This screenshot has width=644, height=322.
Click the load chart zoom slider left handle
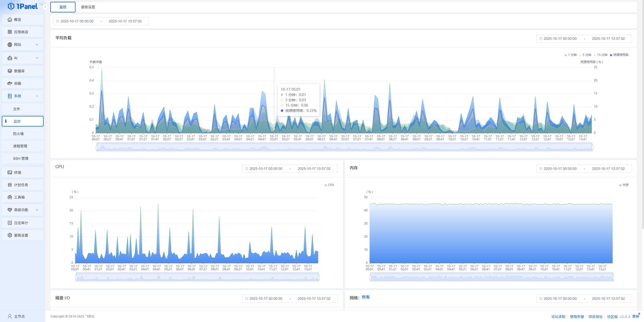tap(97, 147)
